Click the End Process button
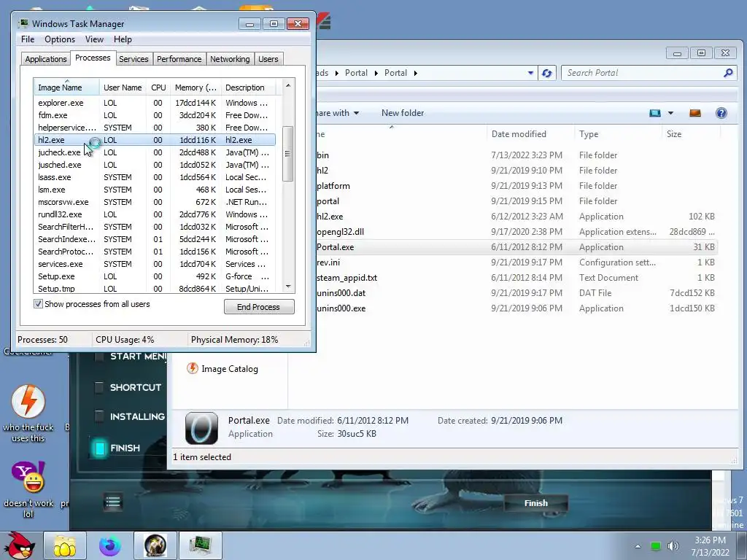The height and width of the screenshot is (560, 747). point(259,307)
